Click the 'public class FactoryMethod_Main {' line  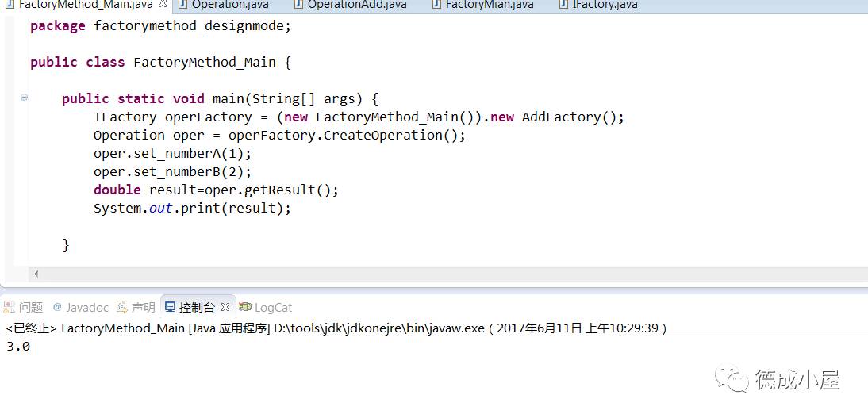pyautogui.click(x=160, y=63)
